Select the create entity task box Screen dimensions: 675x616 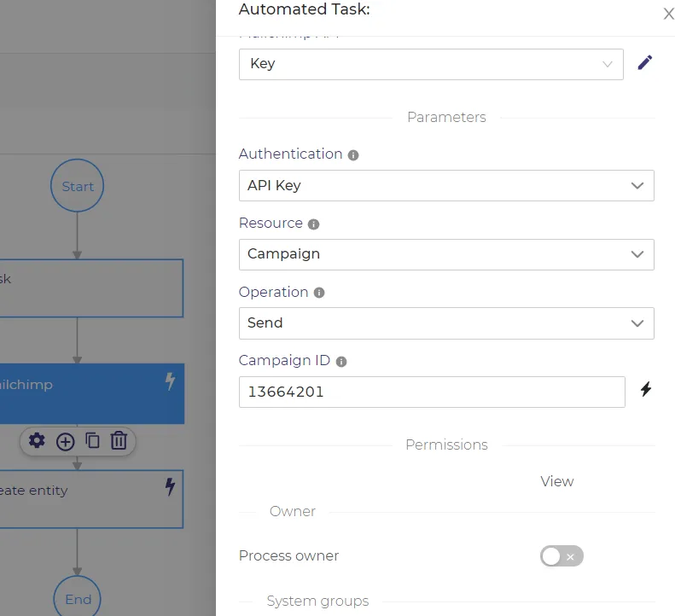pyautogui.click(x=91, y=499)
